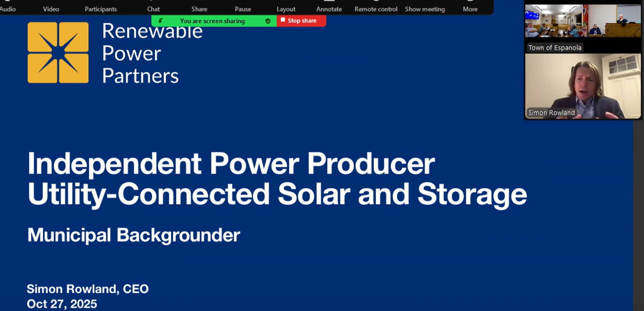The image size is (644, 311).
Task: Open the Layout options
Action: click(x=286, y=9)
